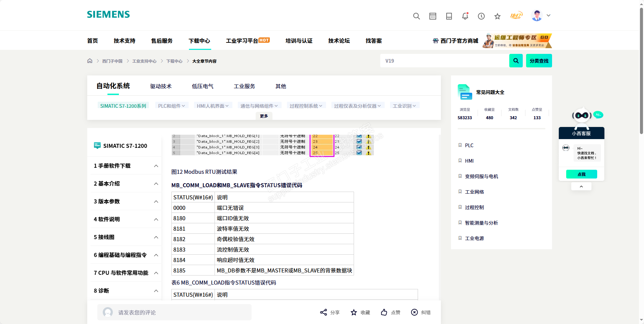
Task: Like the article with 点赞
Action: click(390, 313)
